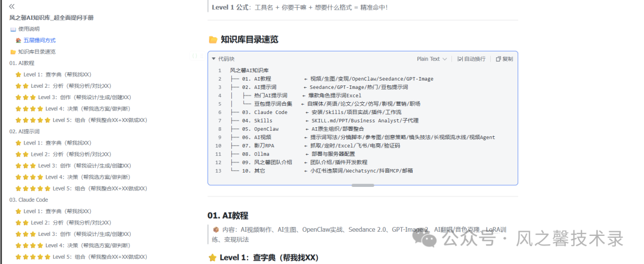Click code line 10. 其它

click(x=321, y=171)
